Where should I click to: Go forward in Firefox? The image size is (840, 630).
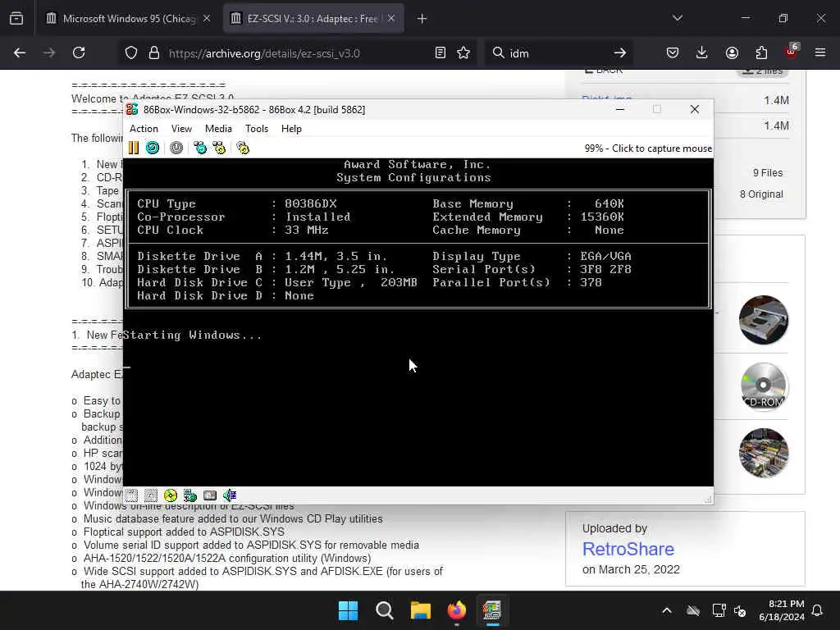pos(49,53)
